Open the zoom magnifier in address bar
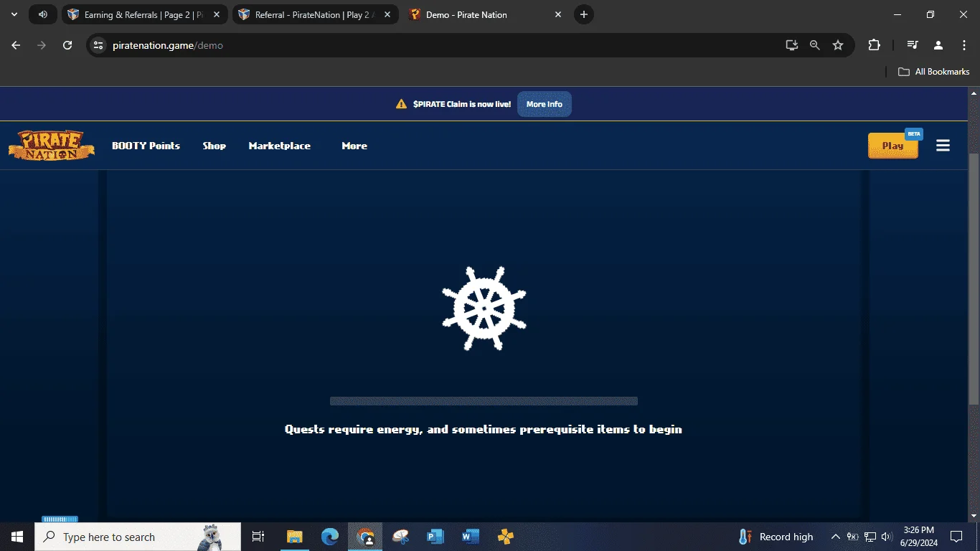 (x=814, y=45)
